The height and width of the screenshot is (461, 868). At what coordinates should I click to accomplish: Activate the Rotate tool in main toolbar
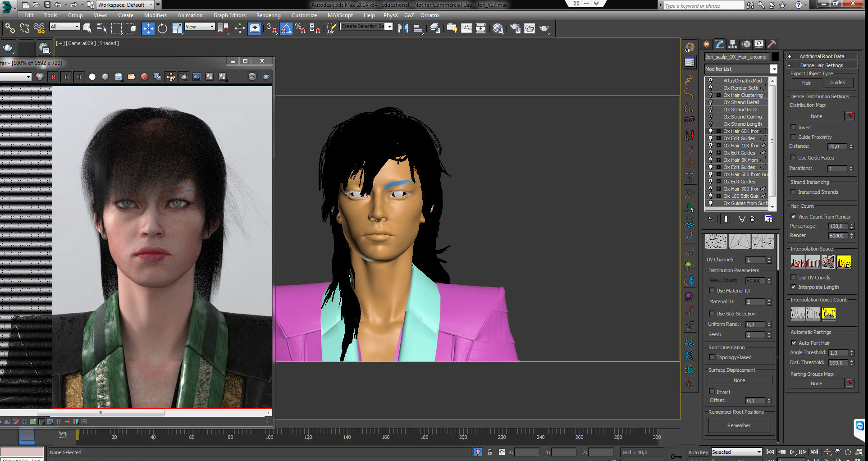pos(162,28)
